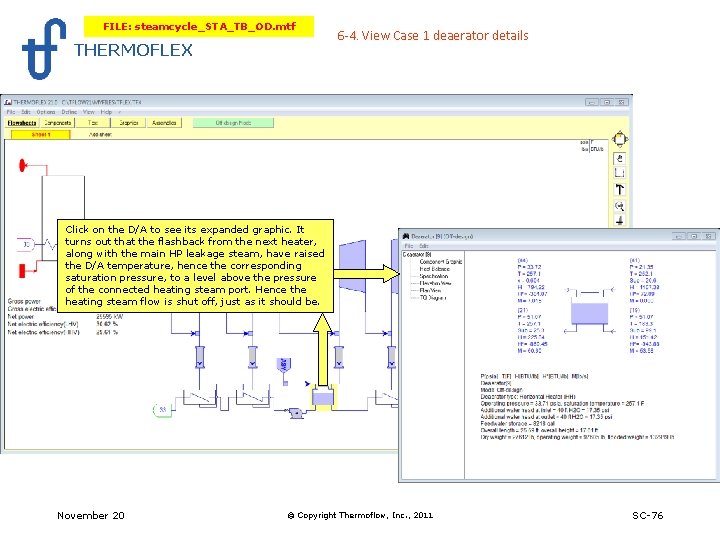Select Plan View in the tree
The height and width of the screenshot is (540, 720).
tap(430, 290)
